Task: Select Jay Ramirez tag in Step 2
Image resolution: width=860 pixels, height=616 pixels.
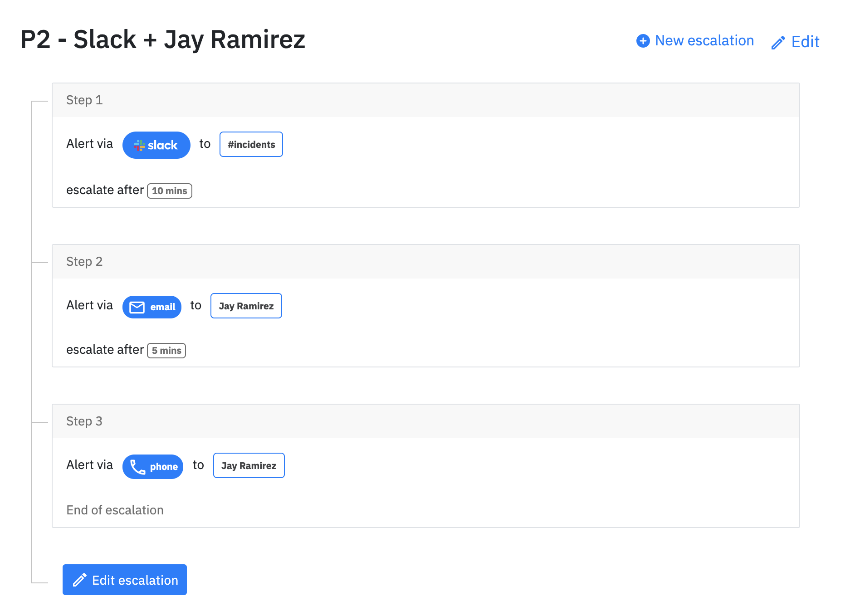Action: pyautogui.click(x=246, y=306)
